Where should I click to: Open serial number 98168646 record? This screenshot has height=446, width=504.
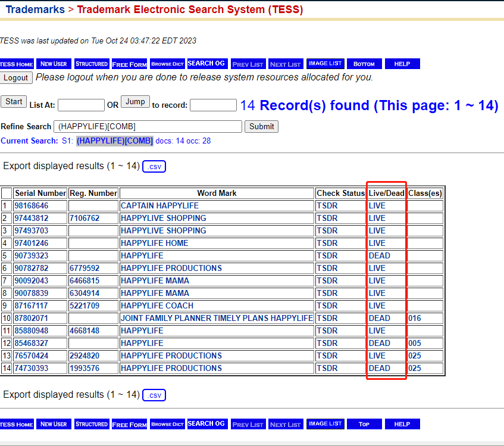point(32,206)
